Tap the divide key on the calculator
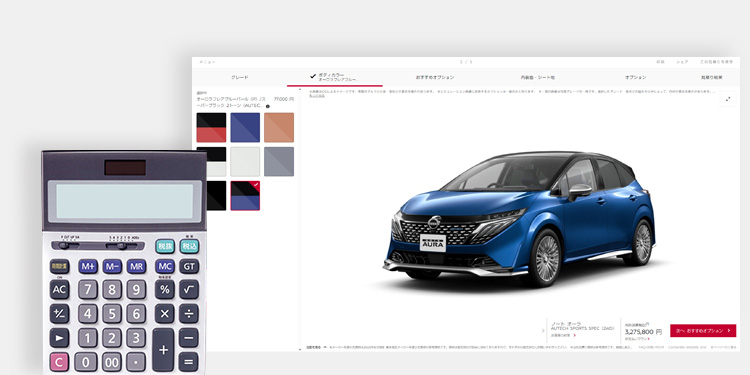The height and width of the screenshot is (375, 750). tap(189, 313)
